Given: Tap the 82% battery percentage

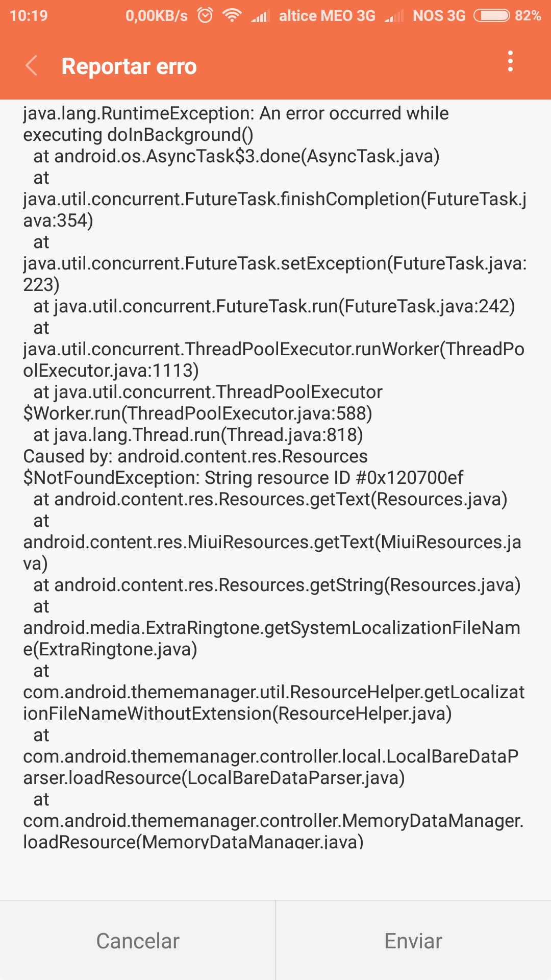Looking at the screenshot, I should (528, 16).
